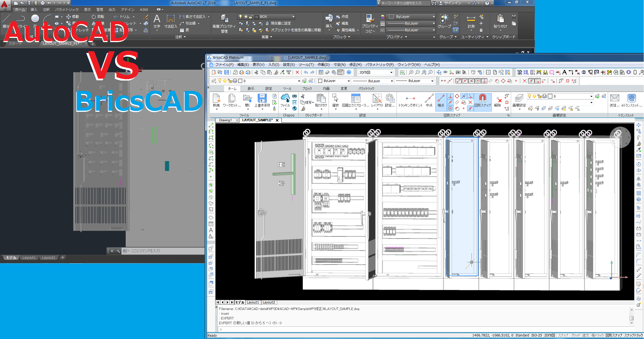Open the 2D作図 workspace dropdown
Viewport: 644px width, 339px height.
[x=391, y=72]
